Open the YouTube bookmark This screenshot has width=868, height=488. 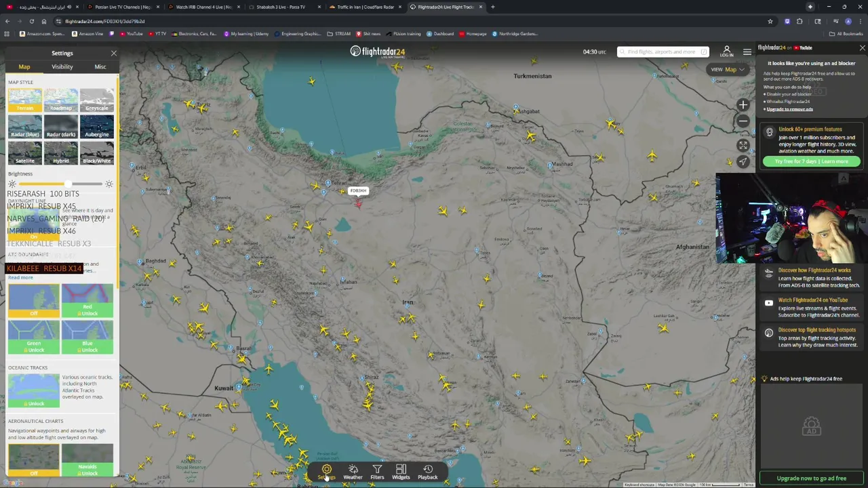(x=132, y=34)
